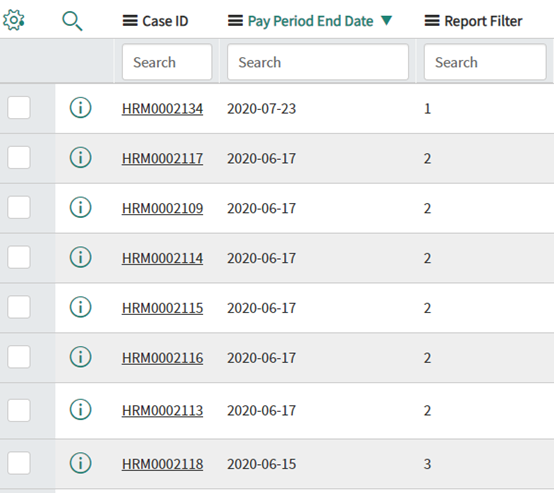Screen dimensions: 554x493
Task: Preview record info for HRM0002117
Action: pos(81,157)
